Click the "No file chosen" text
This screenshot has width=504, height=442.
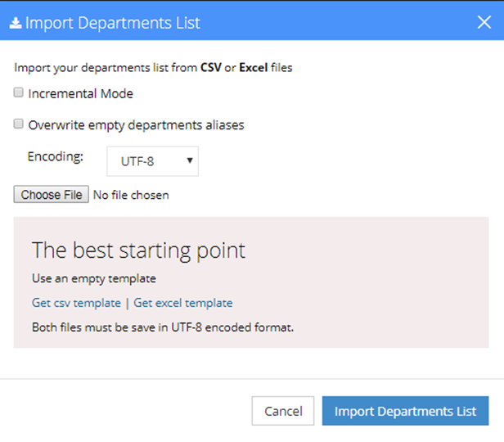click(x=131, y=195)
